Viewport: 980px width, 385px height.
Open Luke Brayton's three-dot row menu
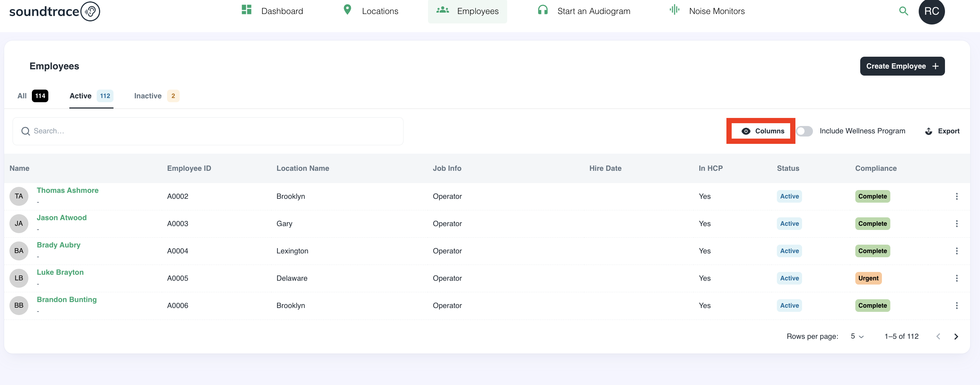[x=957, y=278]
